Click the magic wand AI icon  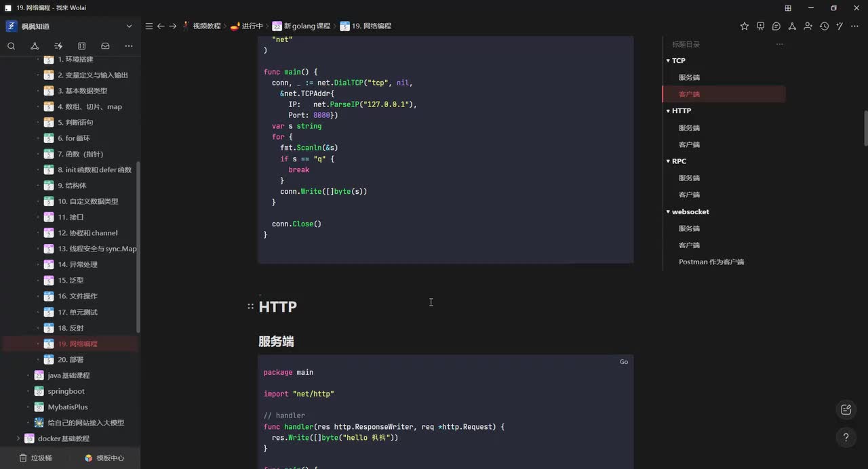pos(840,26)
